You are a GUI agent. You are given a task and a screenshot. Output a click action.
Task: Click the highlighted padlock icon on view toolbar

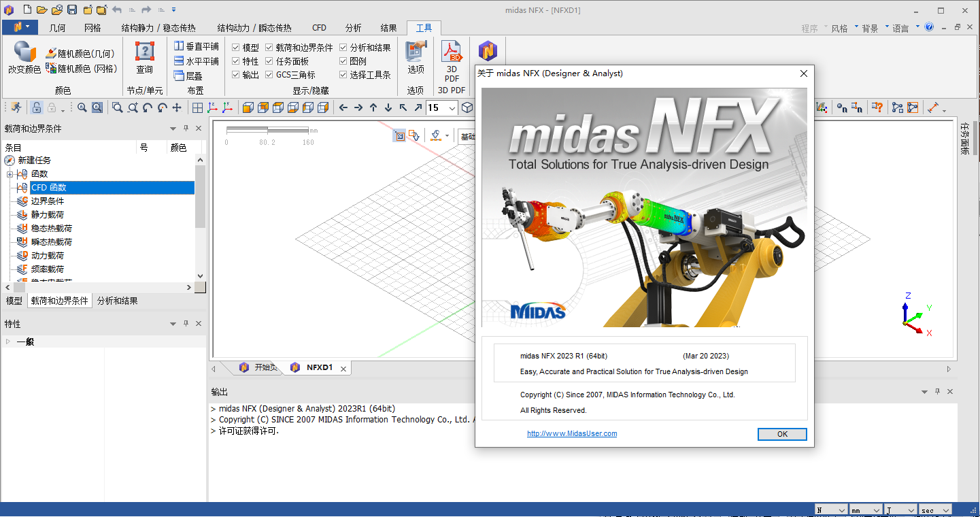point(37,107)
